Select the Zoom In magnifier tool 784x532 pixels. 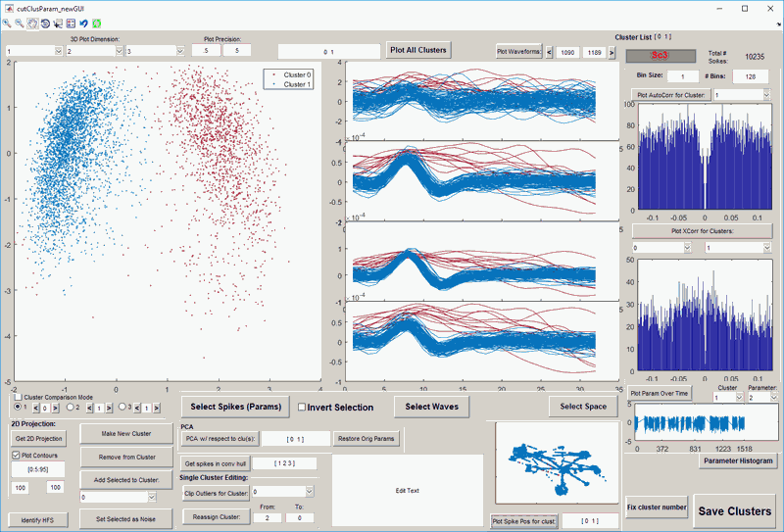[8, 23]
